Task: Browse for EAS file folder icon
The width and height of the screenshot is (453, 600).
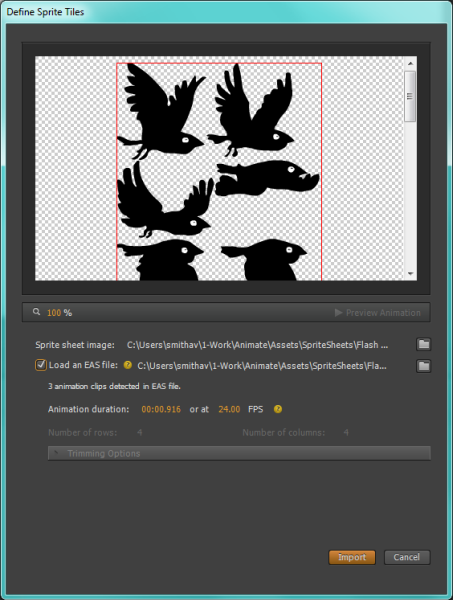Action: [424, 366]
